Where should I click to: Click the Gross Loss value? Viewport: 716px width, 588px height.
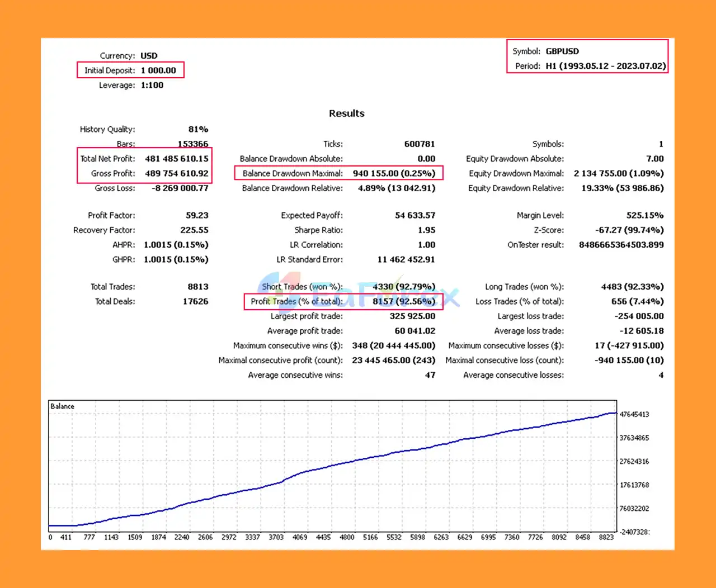pos(180,188)
